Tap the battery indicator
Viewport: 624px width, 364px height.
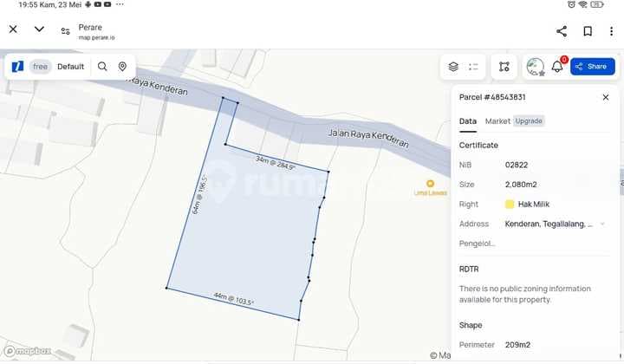(x=596, y=4)
